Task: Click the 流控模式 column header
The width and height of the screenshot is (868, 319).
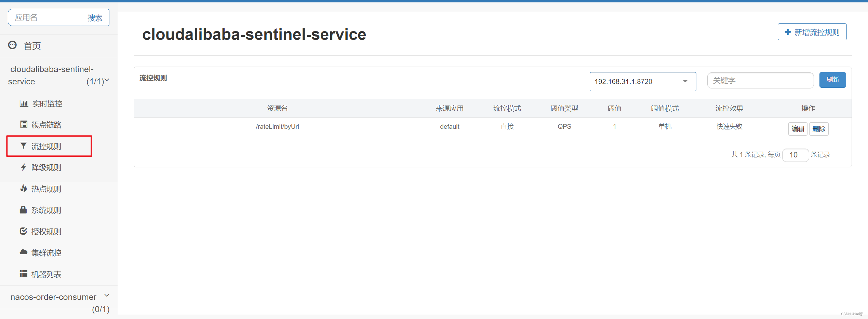Action: click(x=507, y=108)
